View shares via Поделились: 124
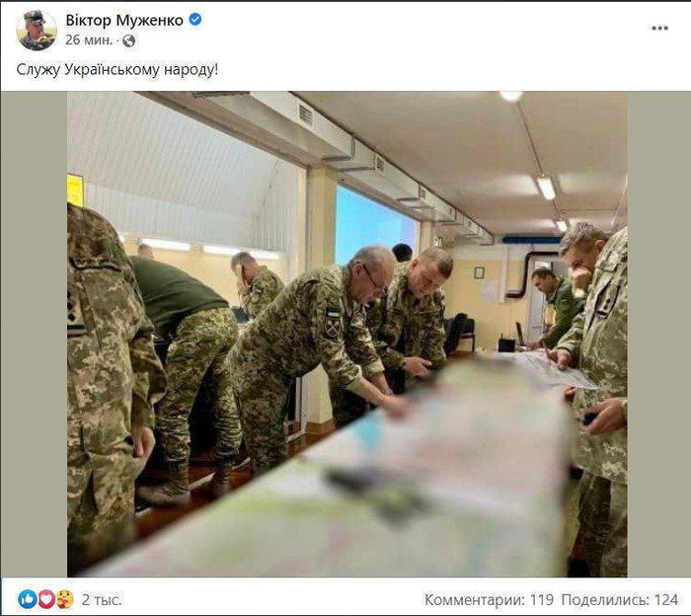This screenshot has height=616, width=691. click(620, 599)
